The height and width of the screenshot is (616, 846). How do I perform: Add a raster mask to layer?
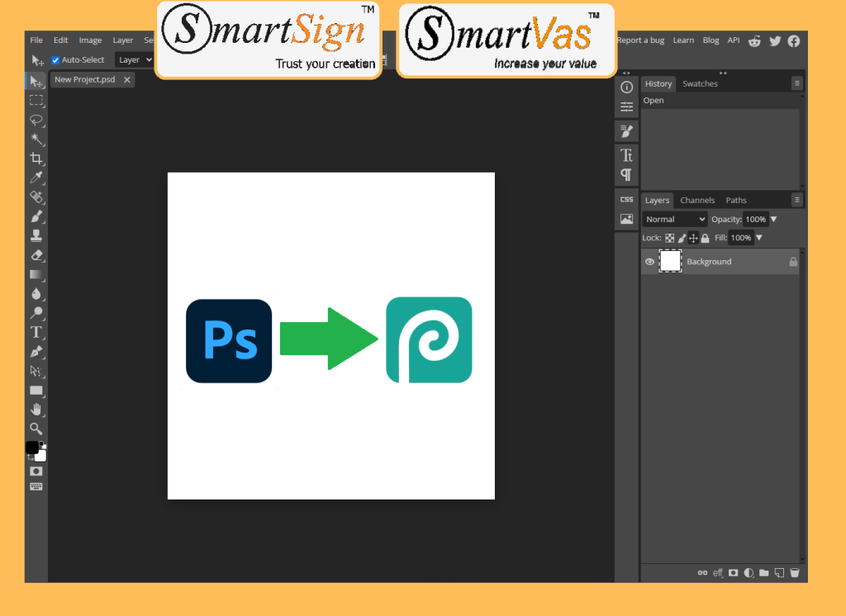(734, 573)
